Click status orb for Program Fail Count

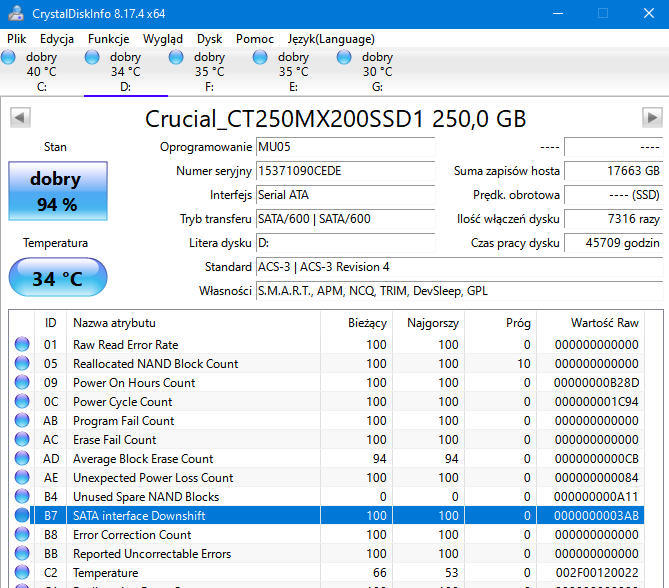point(22,420)
